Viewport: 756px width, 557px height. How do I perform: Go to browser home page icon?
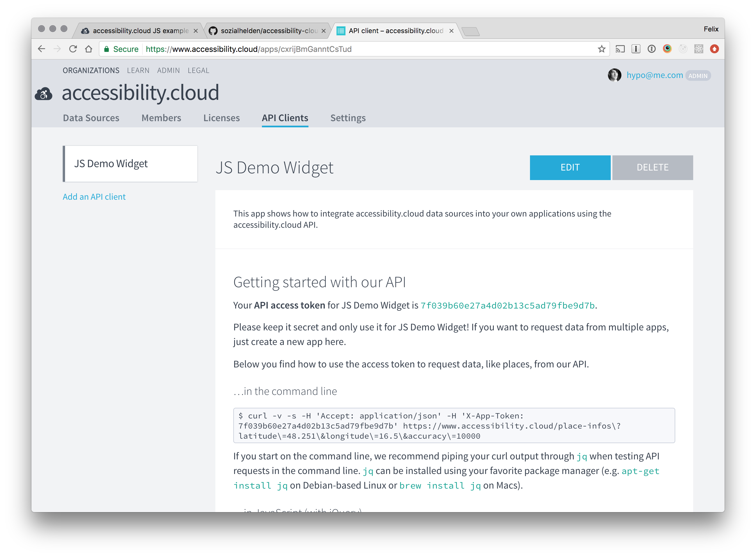(x=89, y=49)
